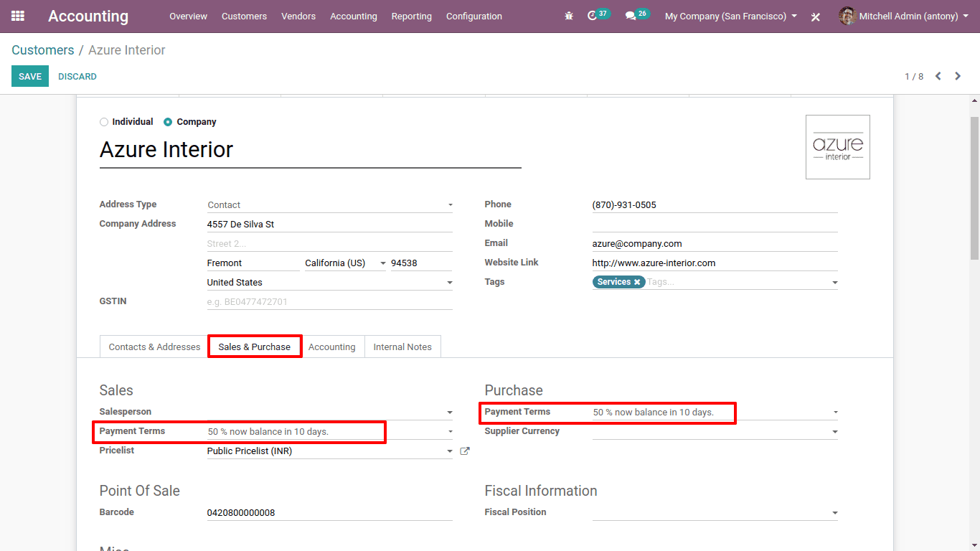This screenshot has height=551, width=980.
Task: Click the Street 2 input field
Action: point(330,244)
